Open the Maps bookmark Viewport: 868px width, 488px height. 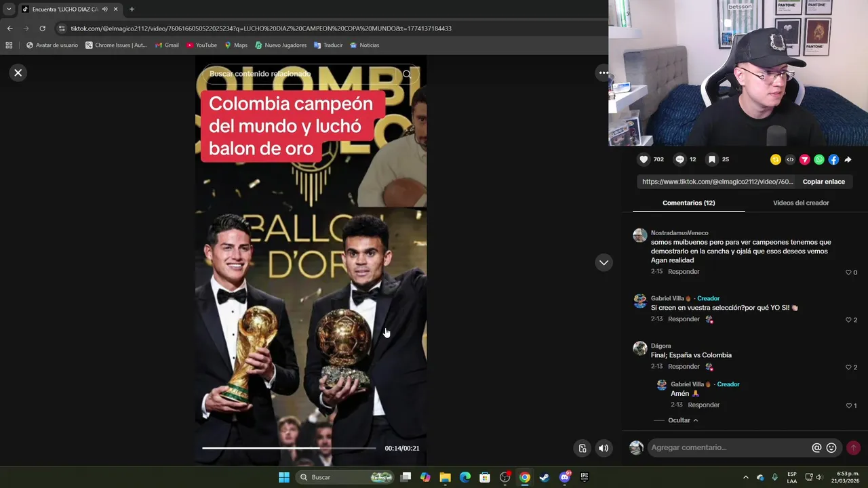[236, 45]
